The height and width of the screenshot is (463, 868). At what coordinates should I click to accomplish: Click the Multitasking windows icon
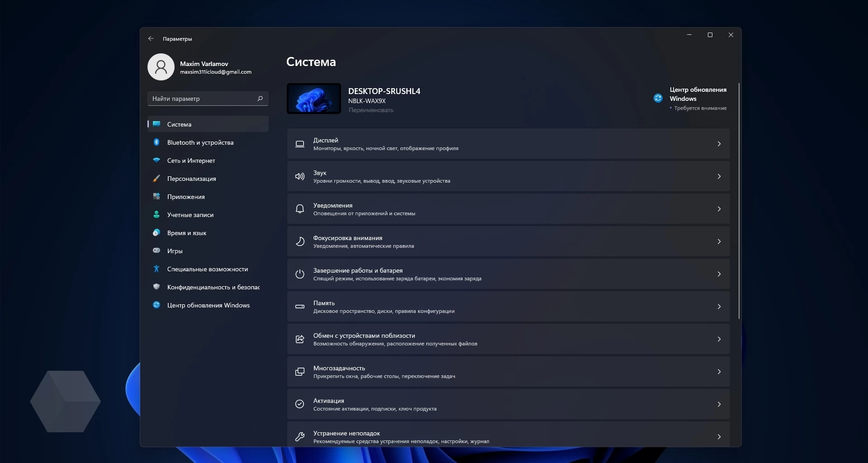300,372
